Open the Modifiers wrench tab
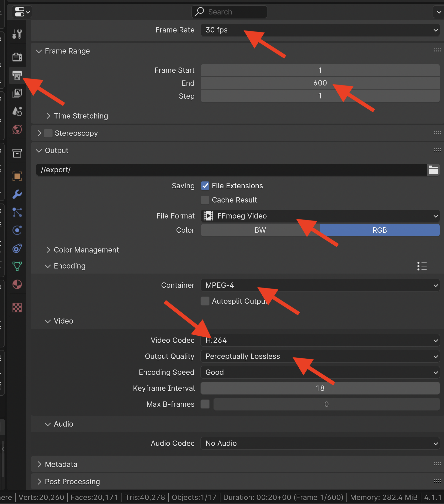 coord(17,194)
